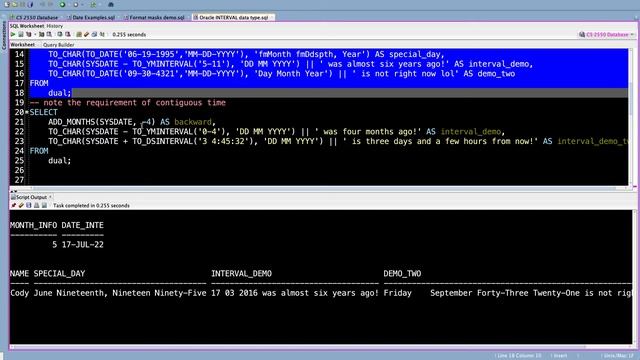
Task: Run the statement with the green play icon
Action: point(13,35)
